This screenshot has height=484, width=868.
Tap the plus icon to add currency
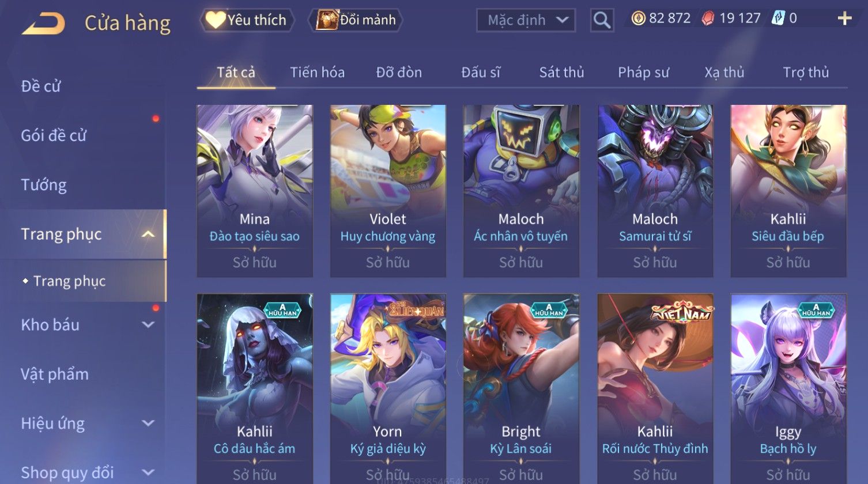pos(844,19)
